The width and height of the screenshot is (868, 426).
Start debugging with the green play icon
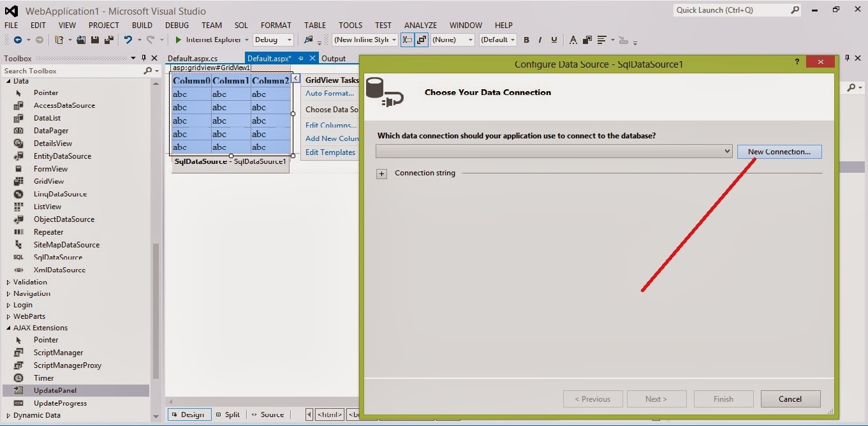(x=179, y=40)
